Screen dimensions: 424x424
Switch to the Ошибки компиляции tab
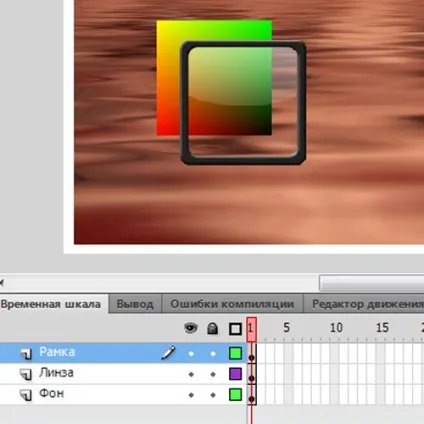232,304
